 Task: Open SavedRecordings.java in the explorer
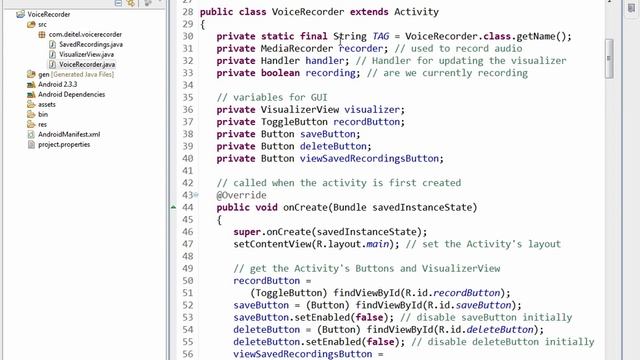click(x=91, y=44)
